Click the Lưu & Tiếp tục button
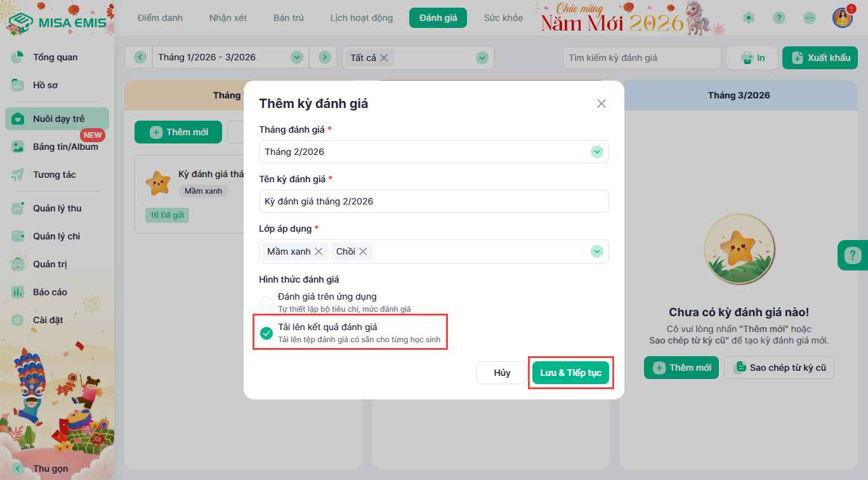Viewport: 868px width, 480px height. click(x=570, y=373)
